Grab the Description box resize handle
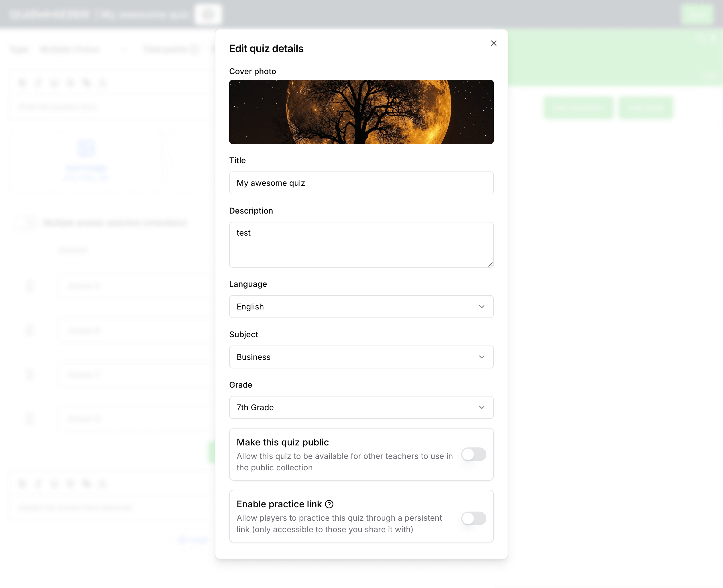 490,265
